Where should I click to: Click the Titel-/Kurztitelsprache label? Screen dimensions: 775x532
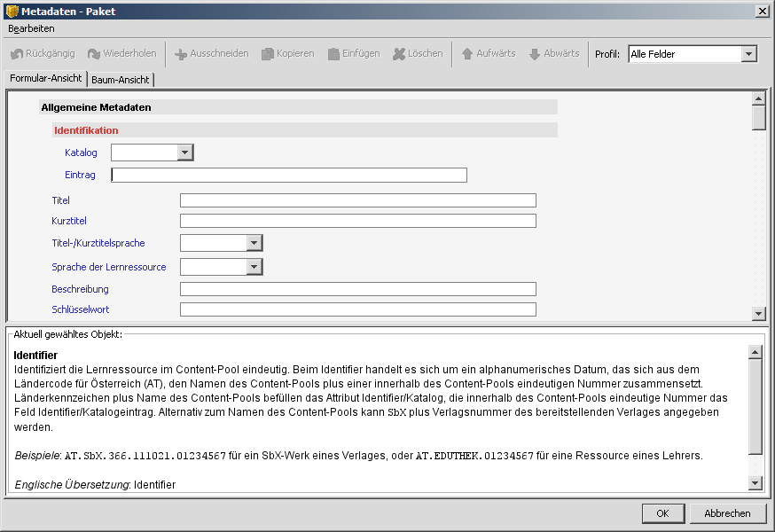(98, 243)
